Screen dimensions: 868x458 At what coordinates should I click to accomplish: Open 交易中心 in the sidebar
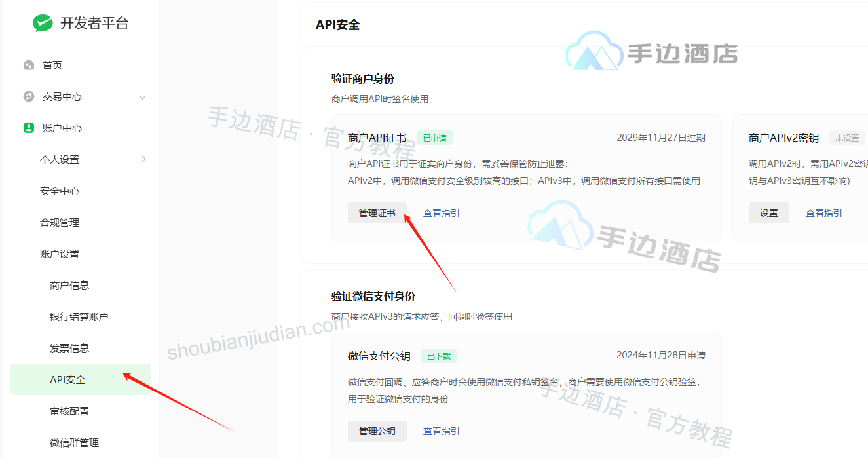(62, 96)
